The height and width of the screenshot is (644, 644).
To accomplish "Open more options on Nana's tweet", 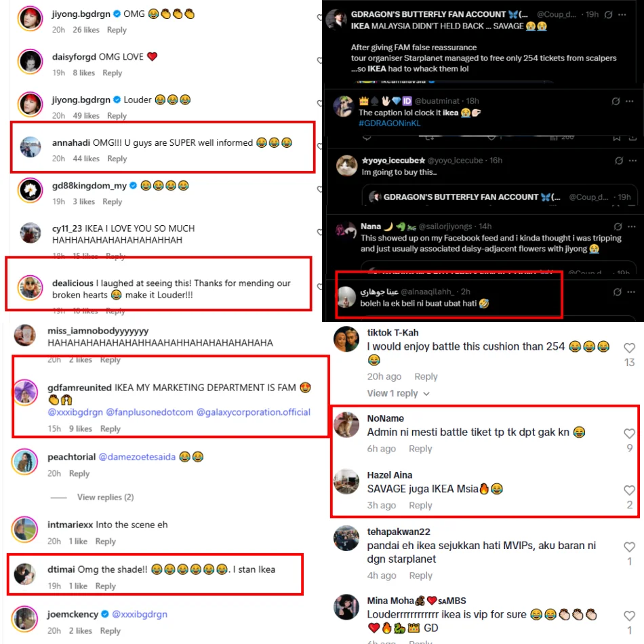I will click(632, 226).
